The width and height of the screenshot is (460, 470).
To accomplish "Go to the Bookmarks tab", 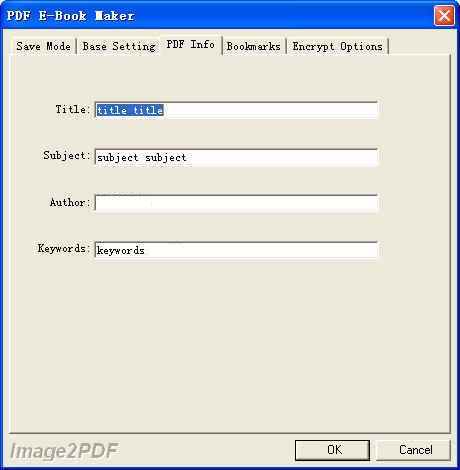I will (x=254, y=46).
